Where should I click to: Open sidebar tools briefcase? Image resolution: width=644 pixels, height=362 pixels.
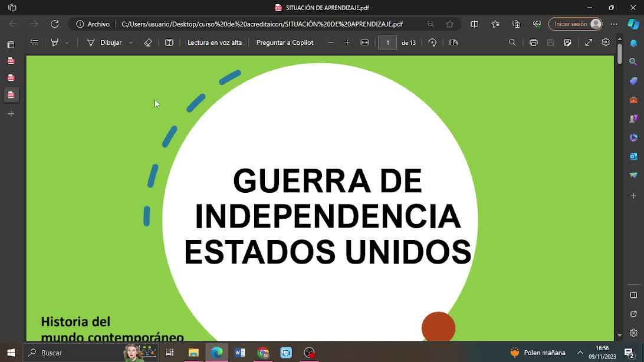pyautogui.click(x=633, y=100)
